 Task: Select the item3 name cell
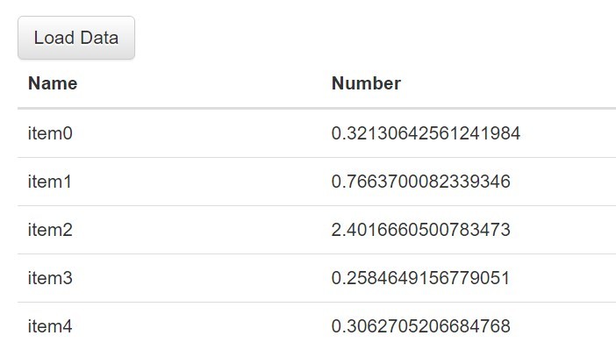[50, 278]
